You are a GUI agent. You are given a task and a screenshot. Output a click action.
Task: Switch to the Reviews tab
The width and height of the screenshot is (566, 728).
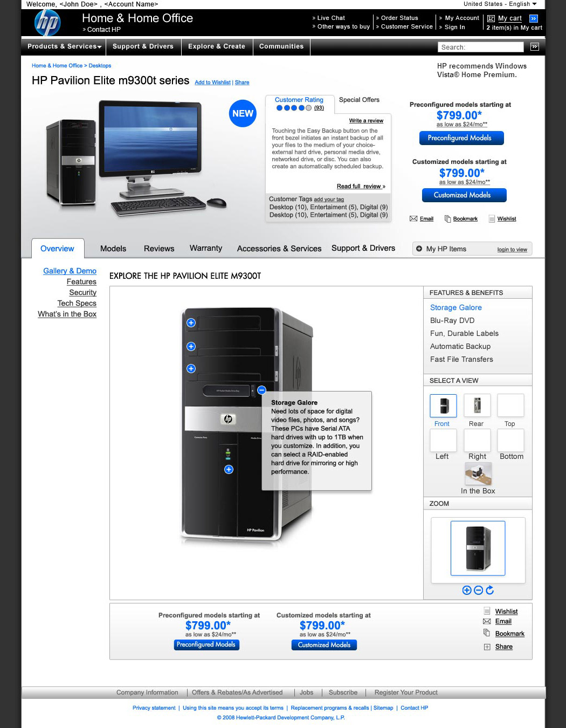click(159, 249)
